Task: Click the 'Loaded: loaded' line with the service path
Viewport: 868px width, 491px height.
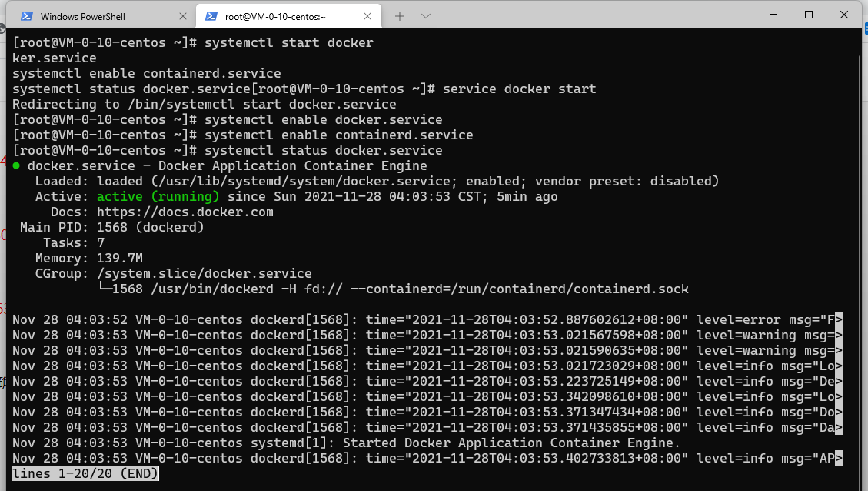Action: pyautogui.click(x=377, y=181)
